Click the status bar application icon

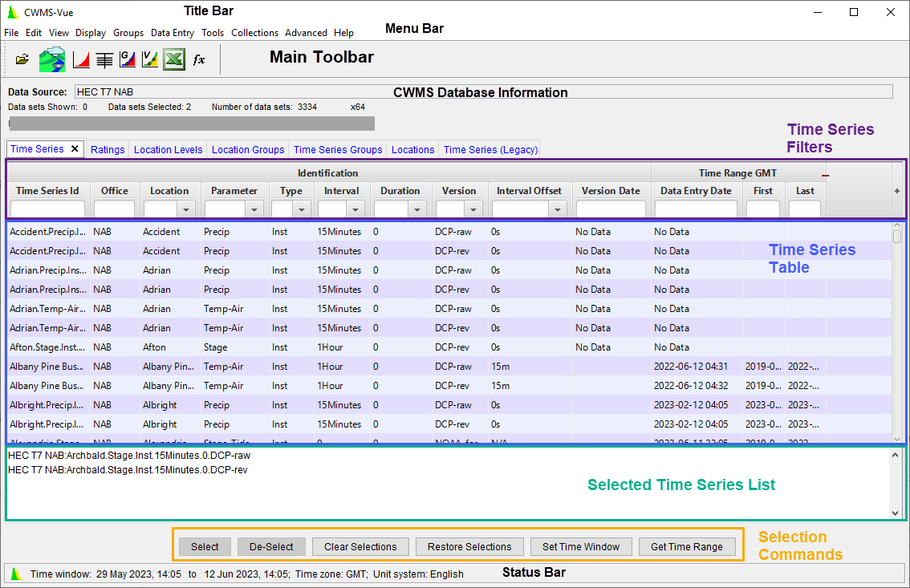pyautogui.click(x=16, y=574)
